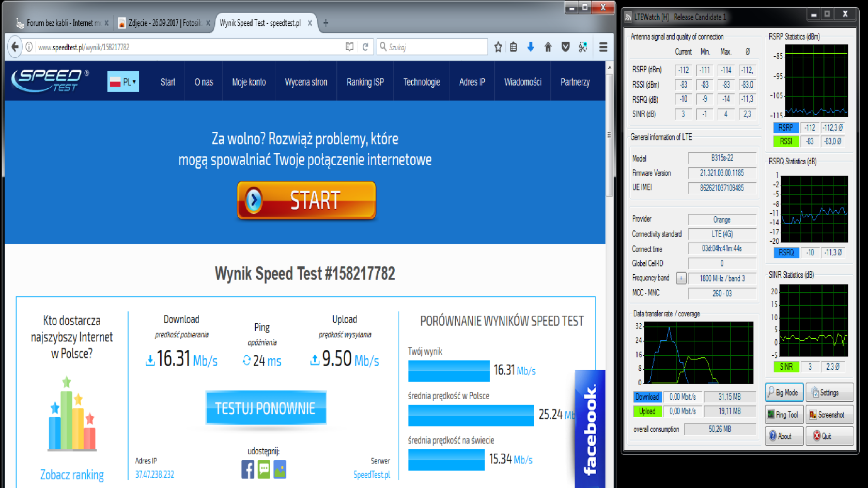Open the bookmarks list clipboard icon

[x=514, y=47]
